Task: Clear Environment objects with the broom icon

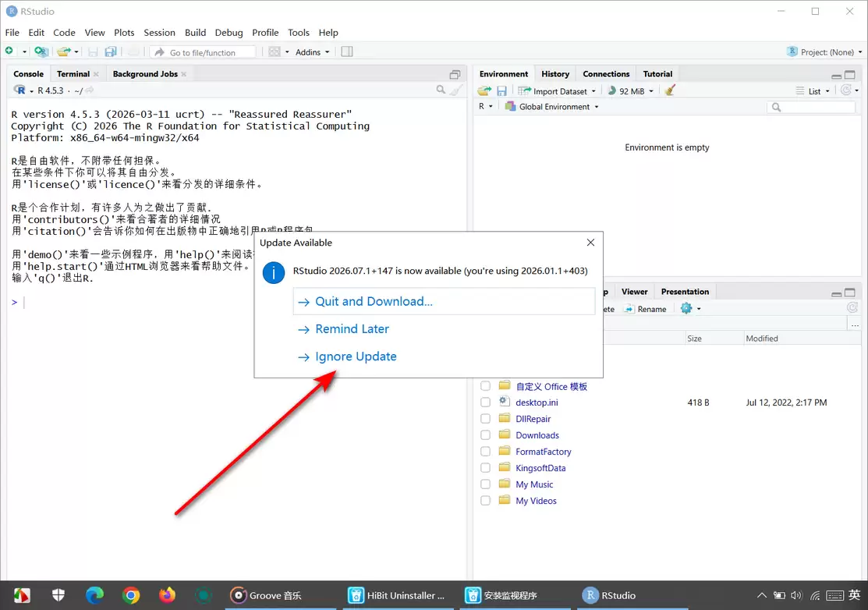Action: click(x=670, y=90)
